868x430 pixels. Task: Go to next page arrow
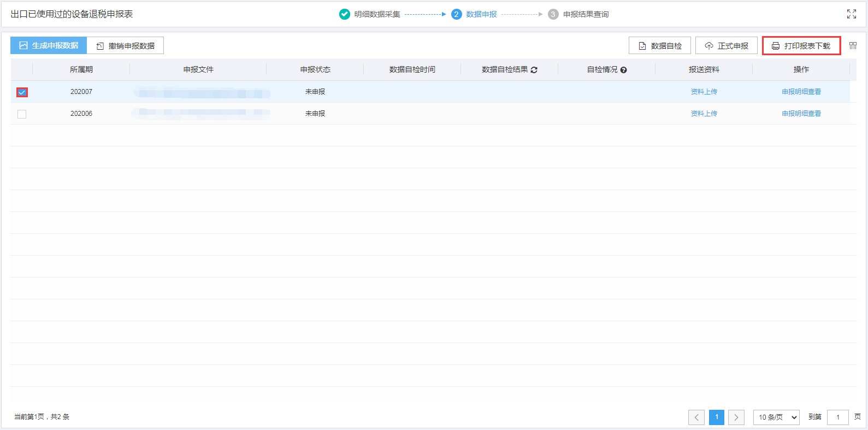tap(736, 417)
